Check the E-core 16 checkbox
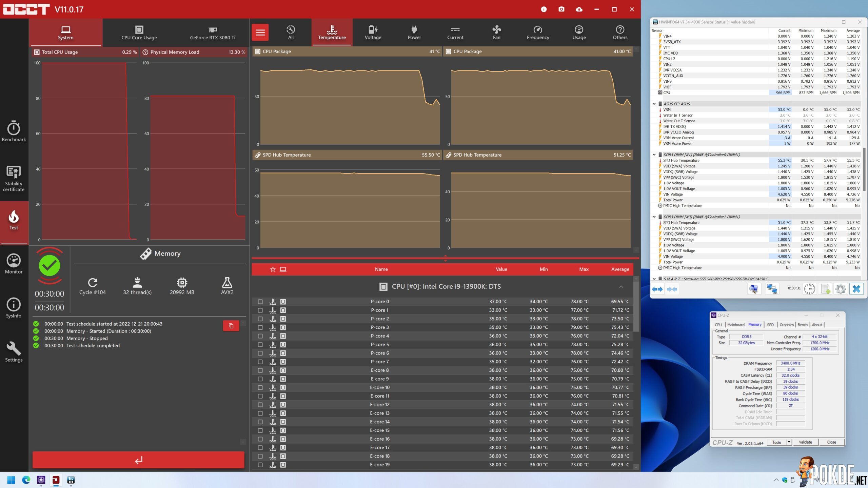Viewport: 868px width, 488px height. [x=260, y=439]
